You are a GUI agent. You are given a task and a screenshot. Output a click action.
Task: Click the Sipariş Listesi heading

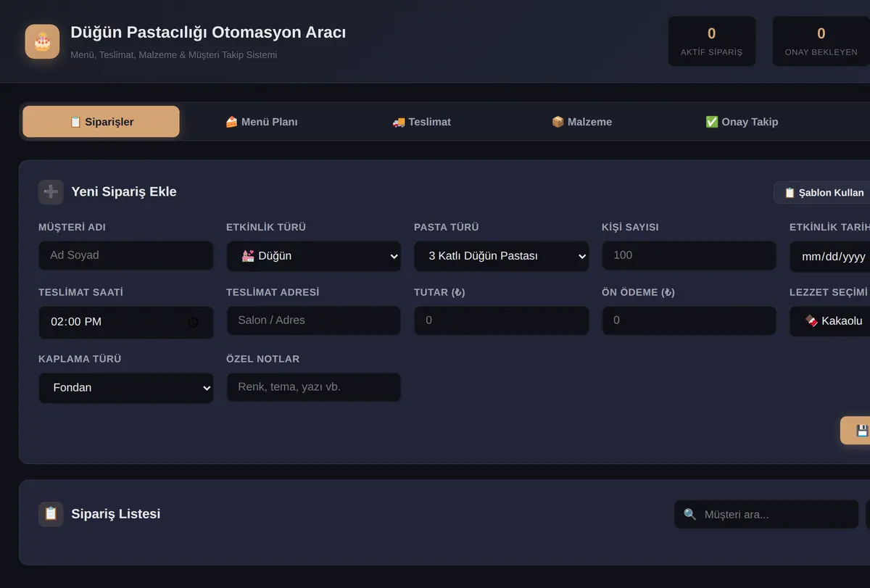pyautogui.click(x=116, y=514)
